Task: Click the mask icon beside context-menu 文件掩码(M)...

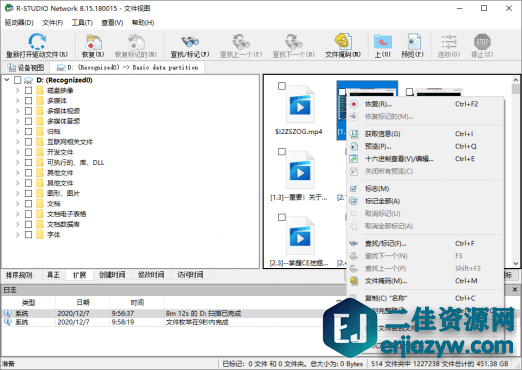Action: pos(354,281)
